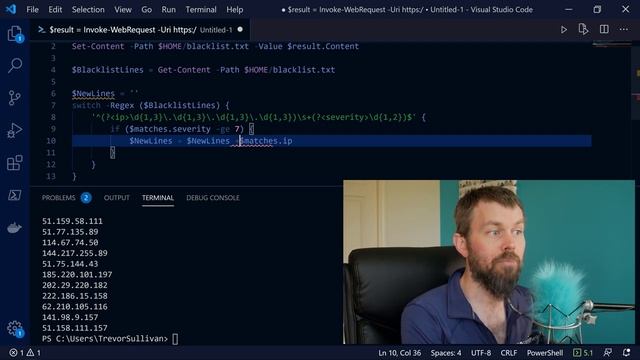Click IP 222.186.15.158 in terminal
The image size is (640, 360).
75,296
